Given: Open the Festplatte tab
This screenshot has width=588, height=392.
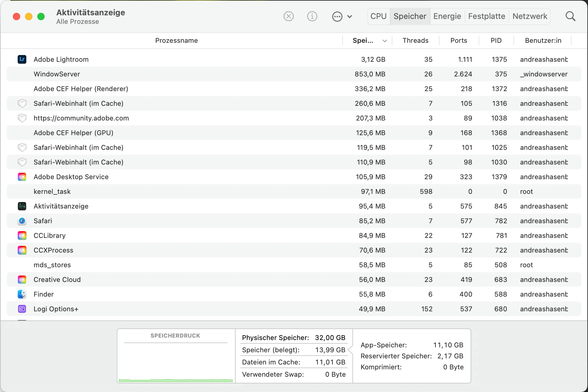Looking at the screenshot, I should [486, 16].
